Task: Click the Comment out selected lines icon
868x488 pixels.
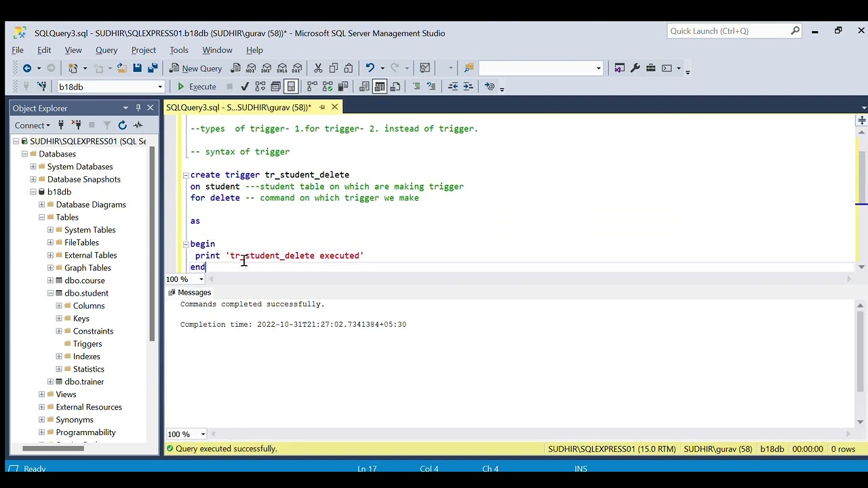Action: click(416, 87)
